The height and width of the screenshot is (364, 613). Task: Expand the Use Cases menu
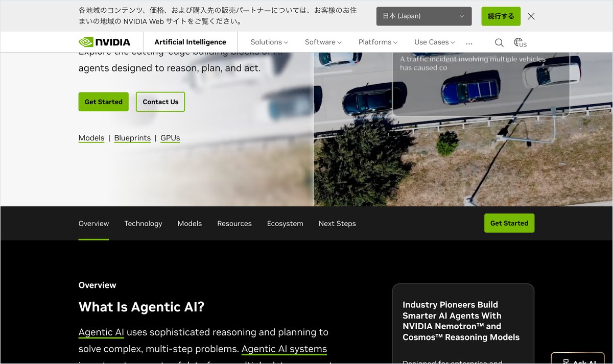(435, 42)
